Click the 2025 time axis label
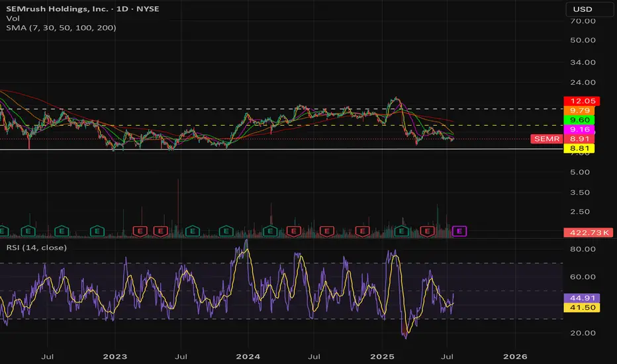 click(382, 357)
